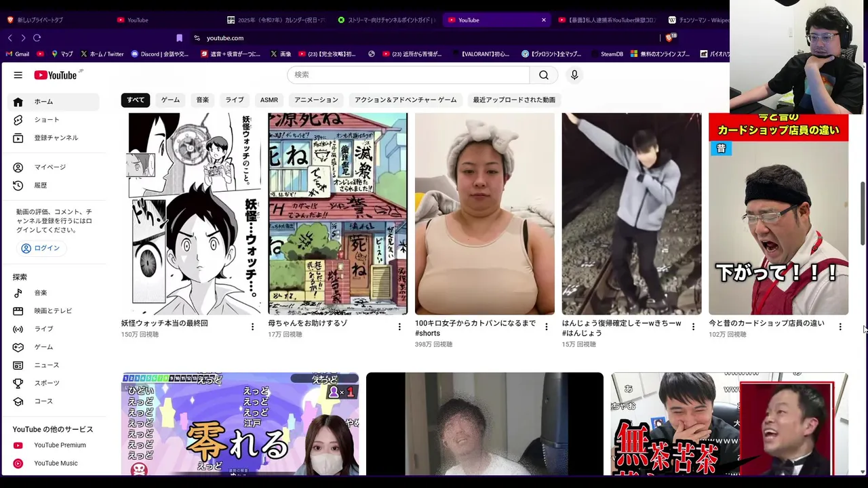Viewport: 868px width, 488px height.
Task: Open the 零れる video thumbnail
Action: (240, 424)
